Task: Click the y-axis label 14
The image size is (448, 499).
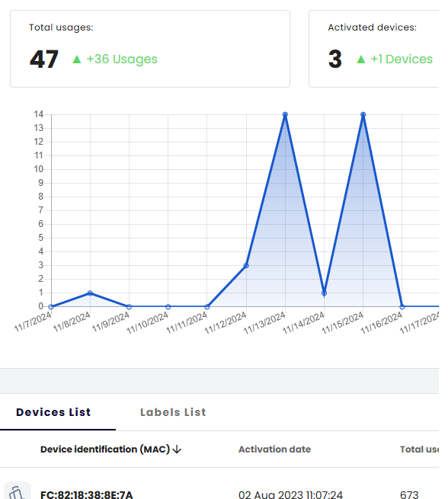Action: click(x=39, y=114)
